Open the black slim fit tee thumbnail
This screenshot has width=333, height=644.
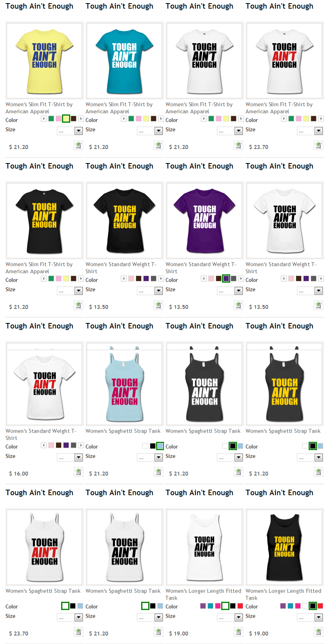click(x=44, y=221)
